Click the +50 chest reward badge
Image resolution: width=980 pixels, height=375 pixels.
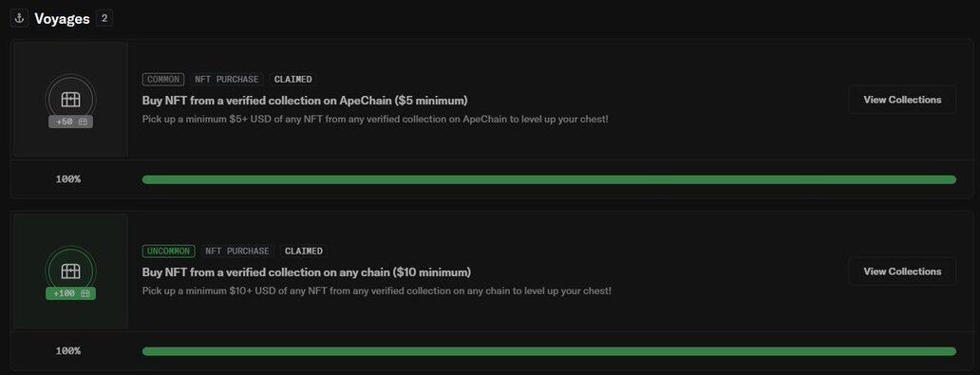70,122
